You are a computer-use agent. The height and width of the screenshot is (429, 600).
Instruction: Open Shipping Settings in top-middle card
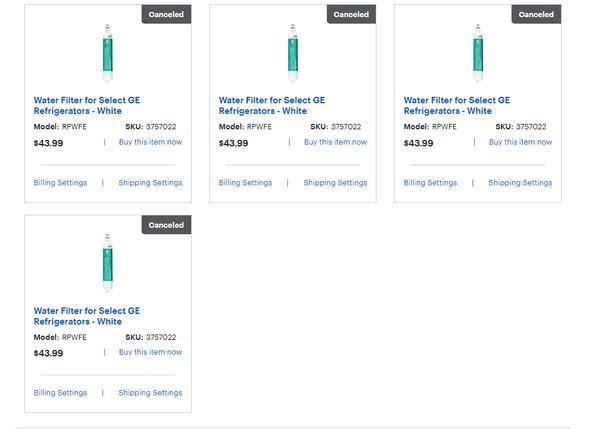(x=335, y=183)
